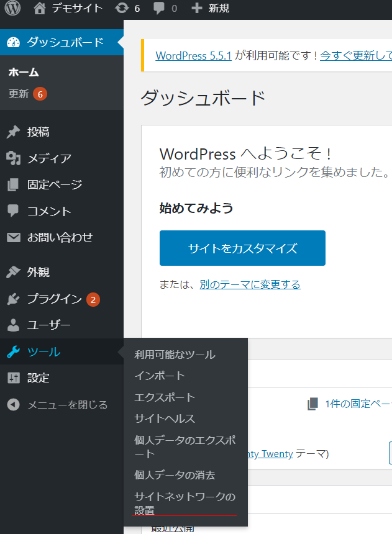The image size is (392, 534).
Task: Open the デモサイト home icon
Action: [x=40, y=8]
